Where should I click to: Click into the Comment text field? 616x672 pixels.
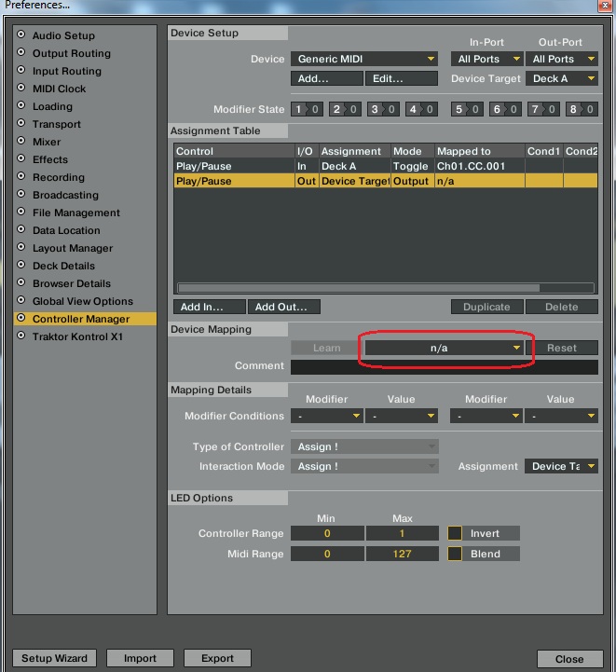click(x=445, y=367)
